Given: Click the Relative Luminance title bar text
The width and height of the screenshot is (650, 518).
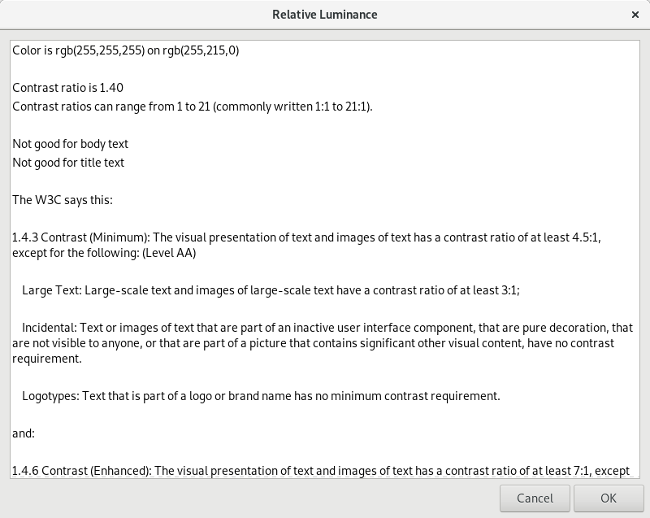Looking at the screenshot, I should [x=324, y=15].
